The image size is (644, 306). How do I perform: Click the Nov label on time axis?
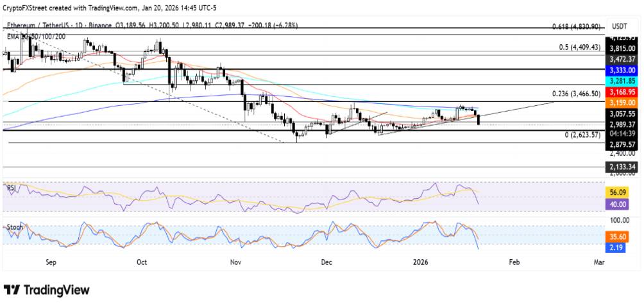click(x=235, y=262)
